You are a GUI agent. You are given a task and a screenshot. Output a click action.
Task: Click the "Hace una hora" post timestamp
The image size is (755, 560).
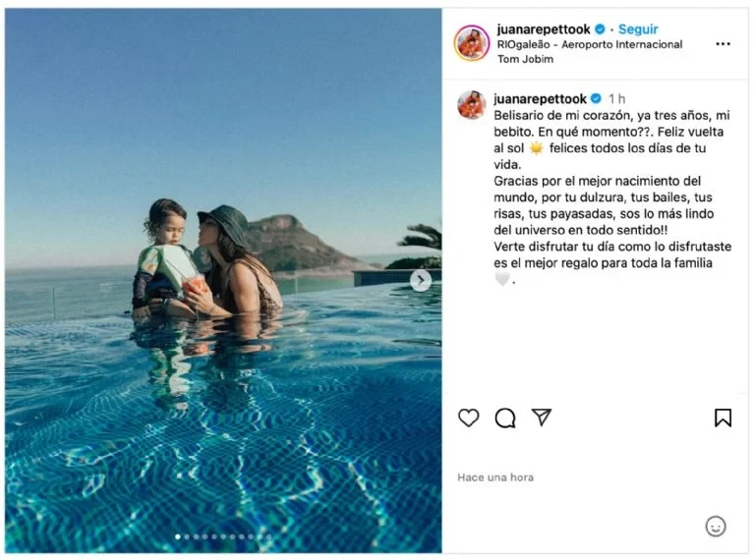point(495,477)
